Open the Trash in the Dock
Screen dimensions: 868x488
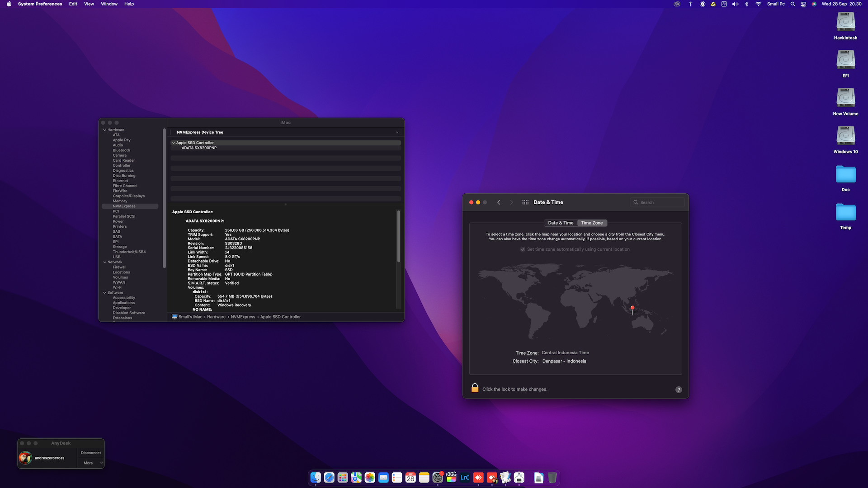pos(552,478)
